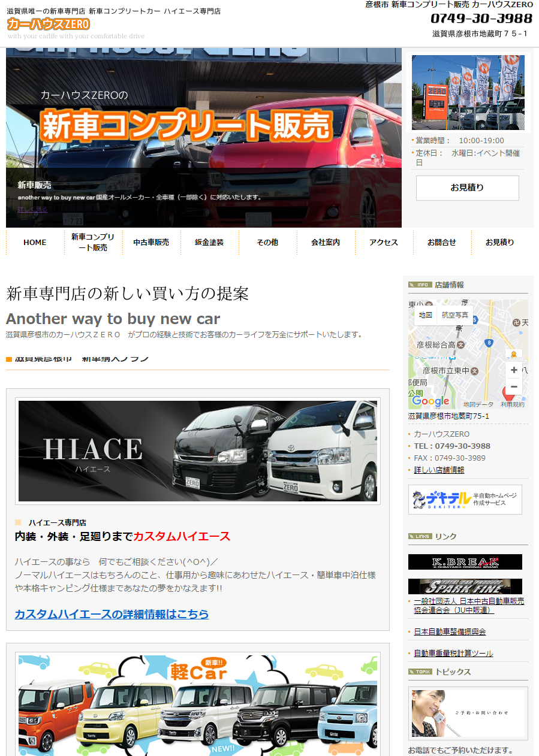Switch map to 地図 view

coord(425,315)
